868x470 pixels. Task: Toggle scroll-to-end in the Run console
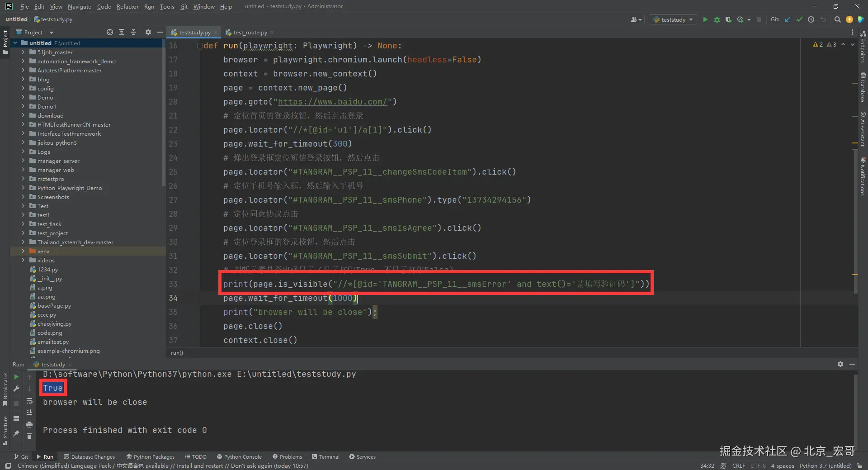(x=29, y=413)
